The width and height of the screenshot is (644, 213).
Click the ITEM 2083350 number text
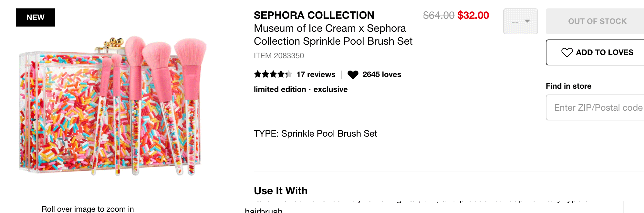(279, 56)
